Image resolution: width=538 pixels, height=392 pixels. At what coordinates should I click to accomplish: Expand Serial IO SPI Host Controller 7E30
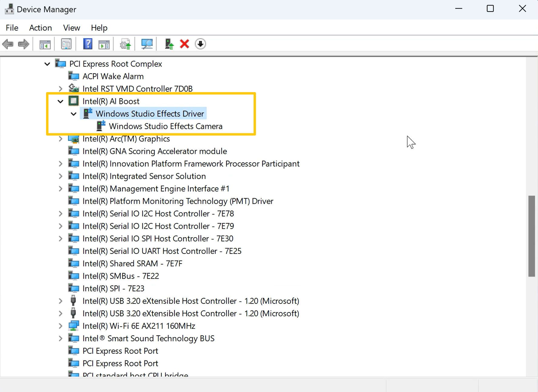[x=61, y=238]
